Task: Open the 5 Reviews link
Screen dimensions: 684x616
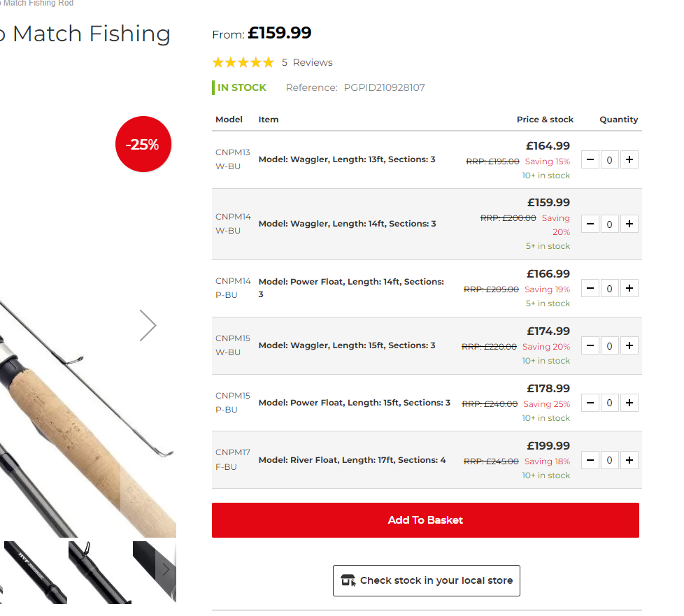Action: [x=307, y=63]
